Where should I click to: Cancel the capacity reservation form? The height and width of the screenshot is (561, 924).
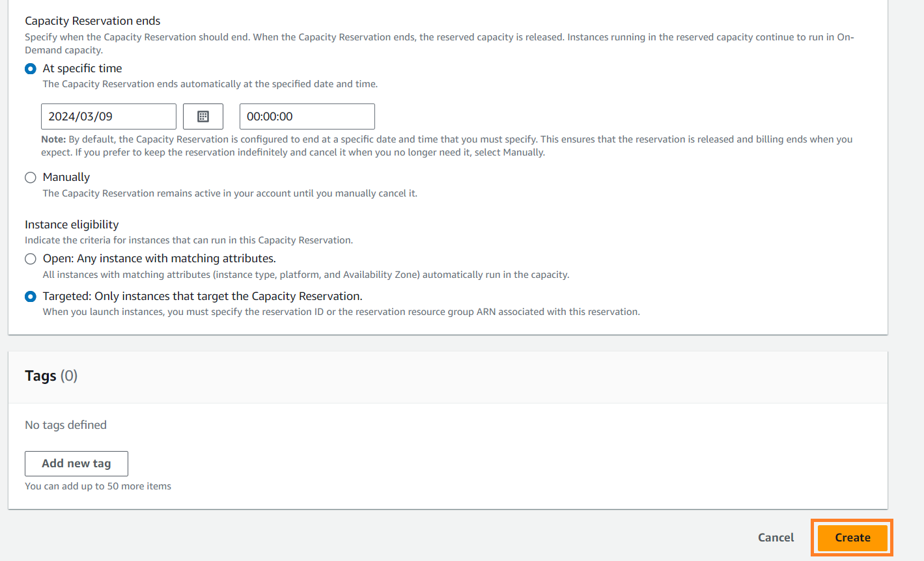coord(776,538)
